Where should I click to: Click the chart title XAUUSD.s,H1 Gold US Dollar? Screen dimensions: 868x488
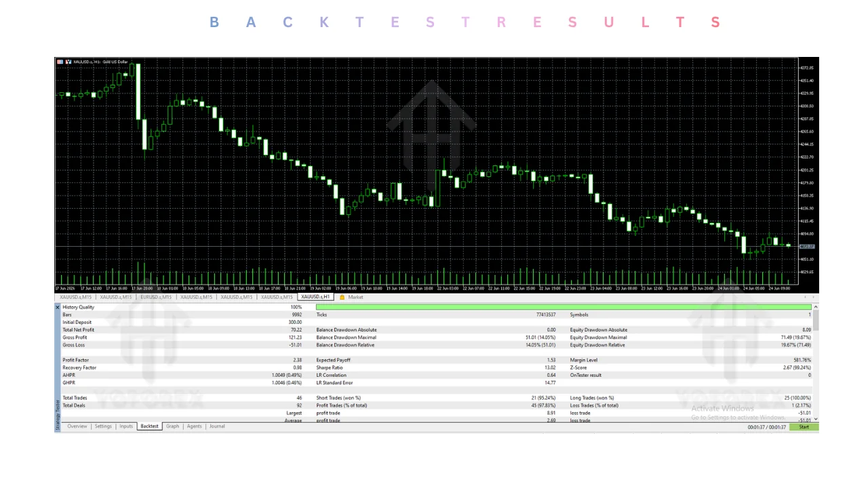[x=100, y=62]
